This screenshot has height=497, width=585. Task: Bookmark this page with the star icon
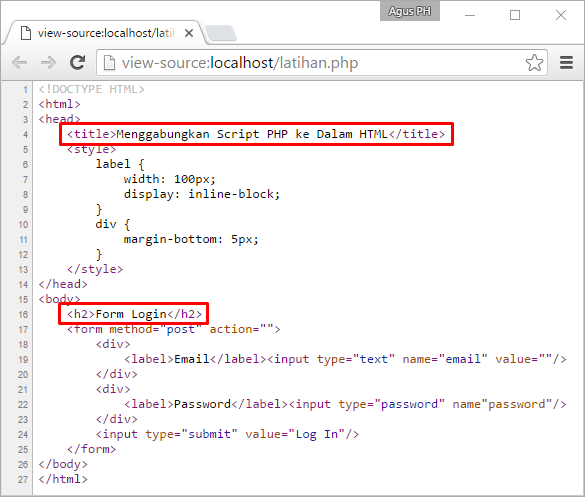[x=534, y=63]
